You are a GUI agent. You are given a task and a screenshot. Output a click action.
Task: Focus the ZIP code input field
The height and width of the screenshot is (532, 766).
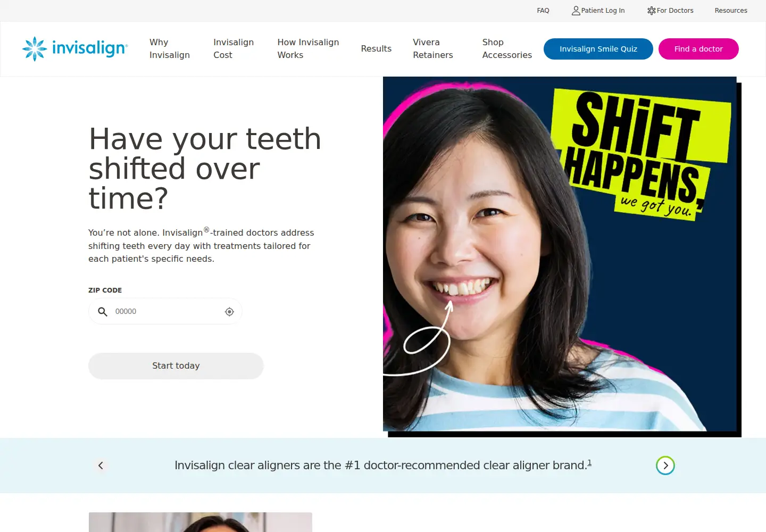coord(166,312)
